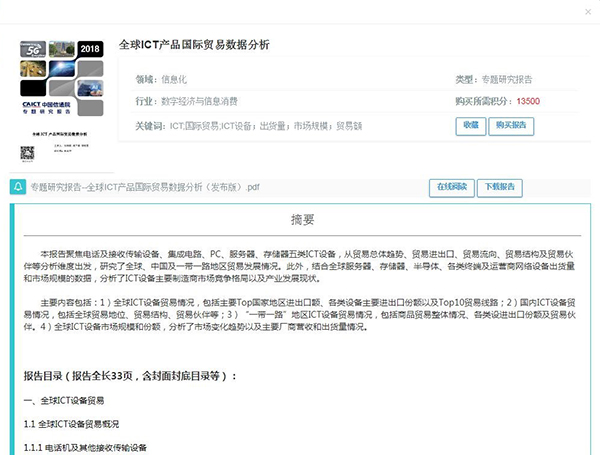Select the catalog entry 一、全球ICT设备贸易
The image size is (600, 455).
[66, 400]
